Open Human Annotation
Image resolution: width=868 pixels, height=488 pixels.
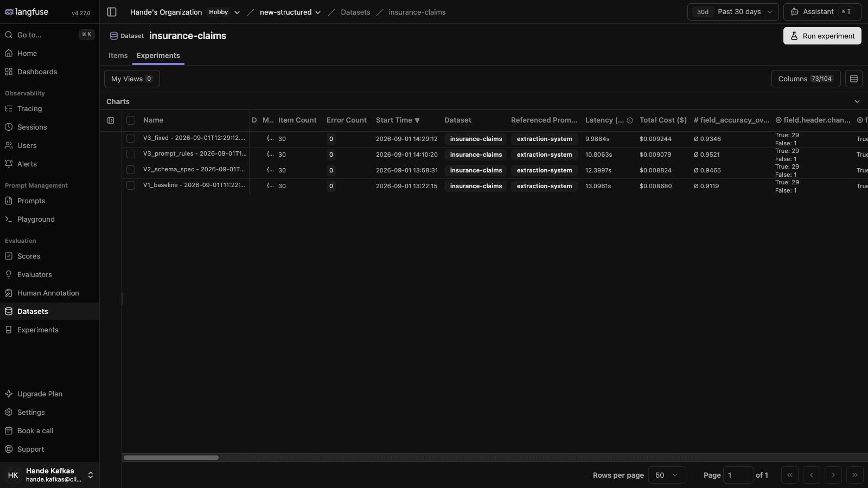[x=49, y=293]
